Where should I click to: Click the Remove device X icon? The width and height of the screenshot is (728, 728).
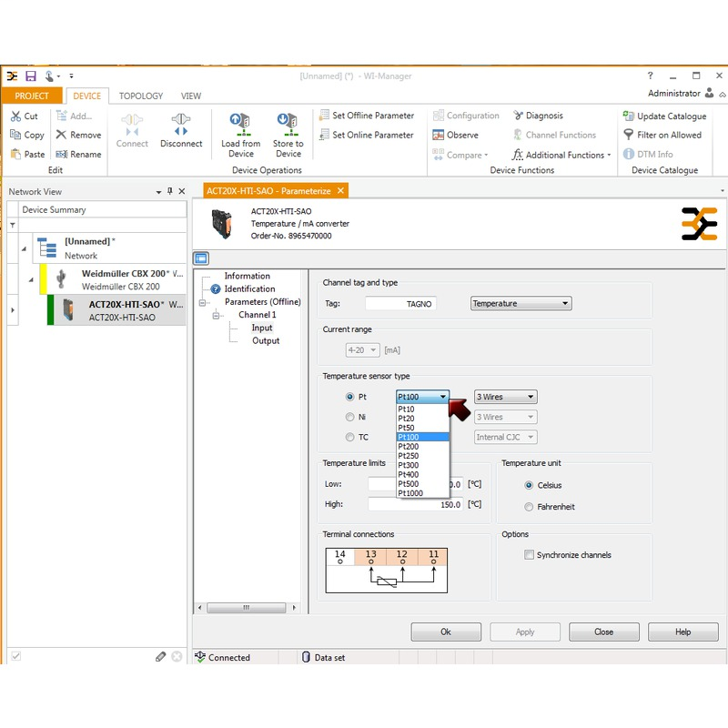pos(61,135)
